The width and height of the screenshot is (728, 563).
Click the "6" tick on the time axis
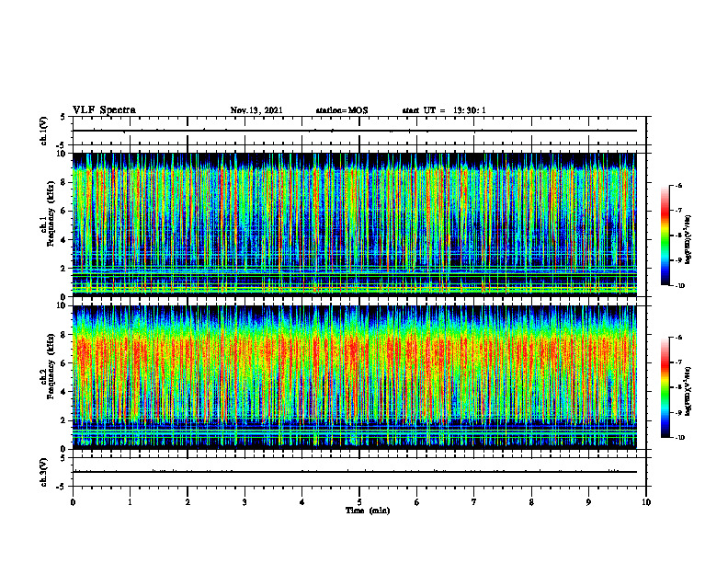pos(417,502)
